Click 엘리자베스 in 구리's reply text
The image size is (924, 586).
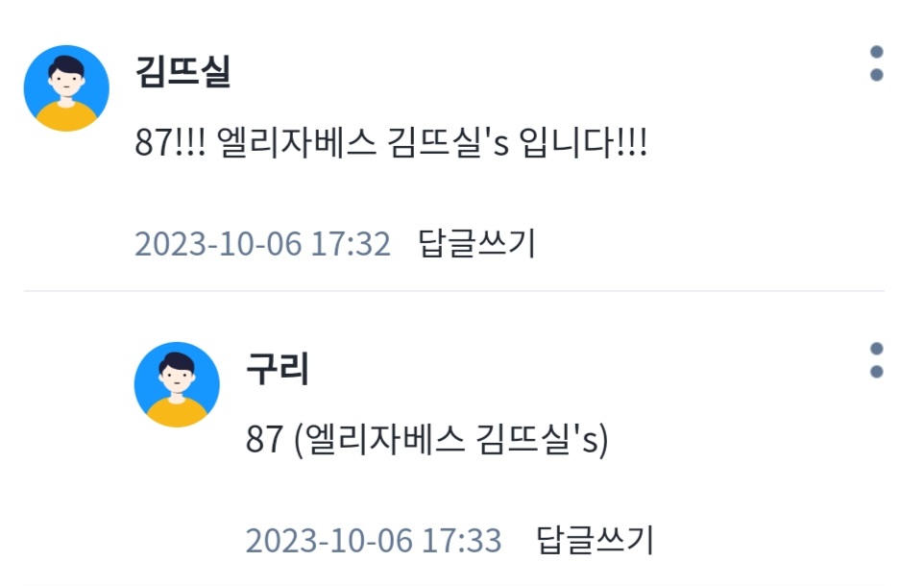pyautogui.click(x=385, y=439)
